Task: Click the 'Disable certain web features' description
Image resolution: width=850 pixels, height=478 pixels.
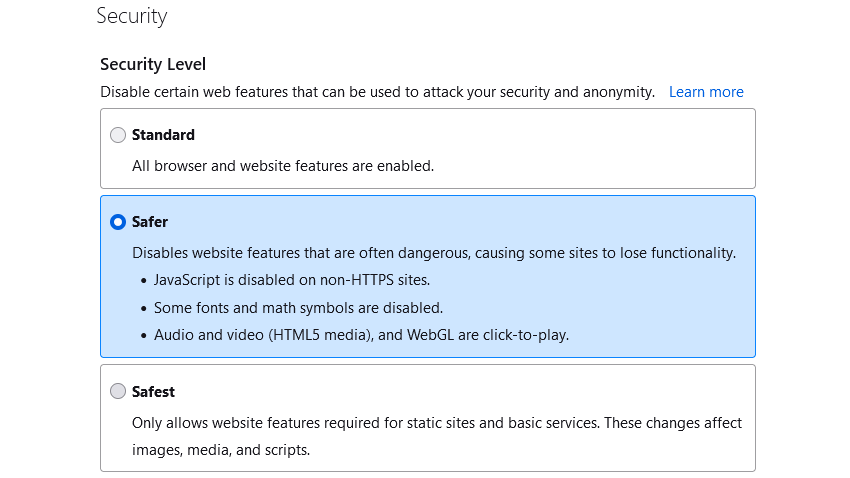Action: click(377, 92)
